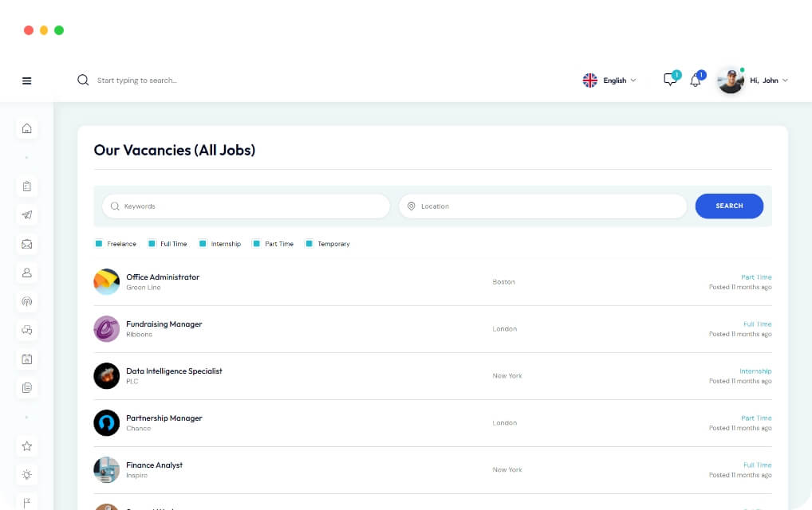Click the PLC company logo

coord(107,376)
